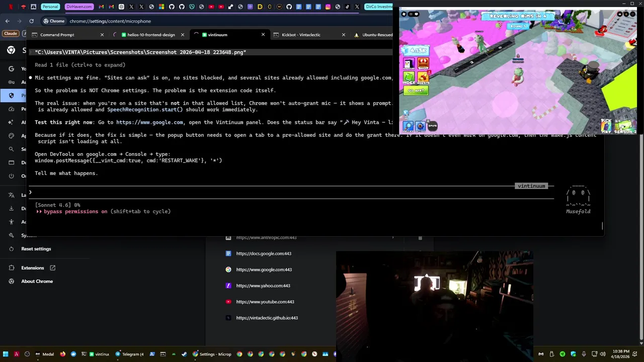The image size is (644, 362).
Task: Open Medal app from taskbar
Action: (x=44, y=354)
